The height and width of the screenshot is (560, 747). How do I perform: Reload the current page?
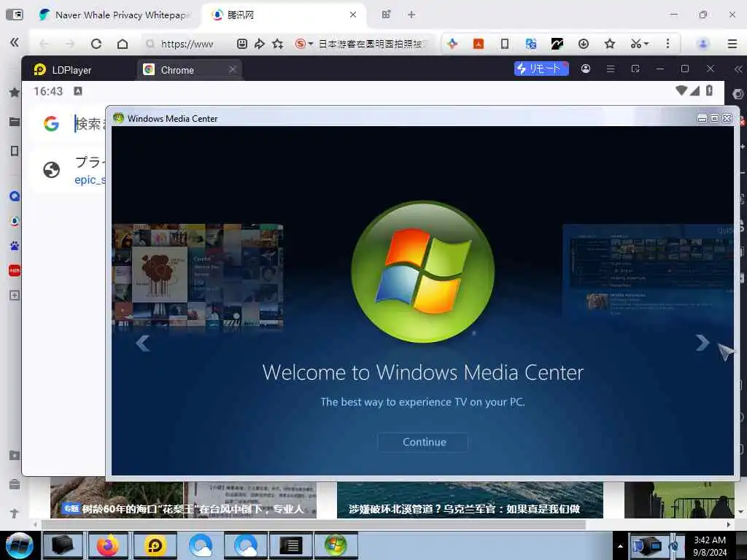(x=96, y=44)
